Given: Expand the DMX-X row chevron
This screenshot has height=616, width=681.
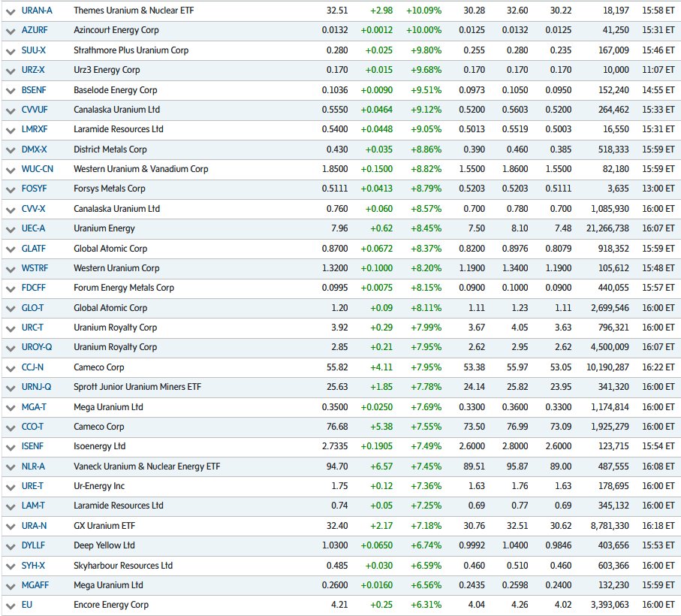Looking at the screenshot, I should pos(11,150).
